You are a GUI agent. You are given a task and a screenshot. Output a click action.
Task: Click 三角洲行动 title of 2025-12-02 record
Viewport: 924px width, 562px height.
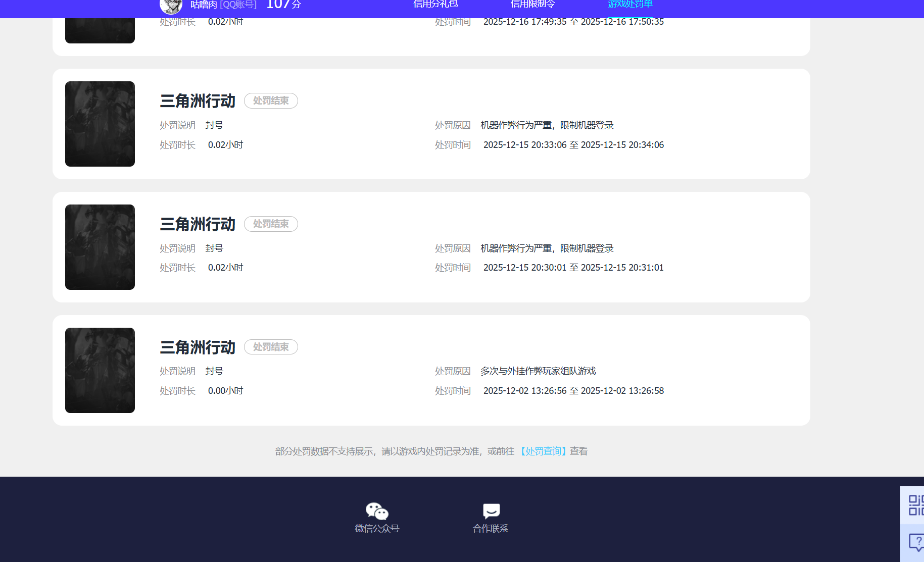(x=198, y=347)
